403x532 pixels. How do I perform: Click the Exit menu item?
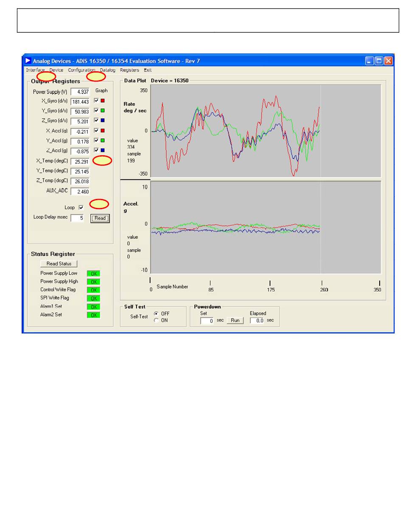pos(148,70)
